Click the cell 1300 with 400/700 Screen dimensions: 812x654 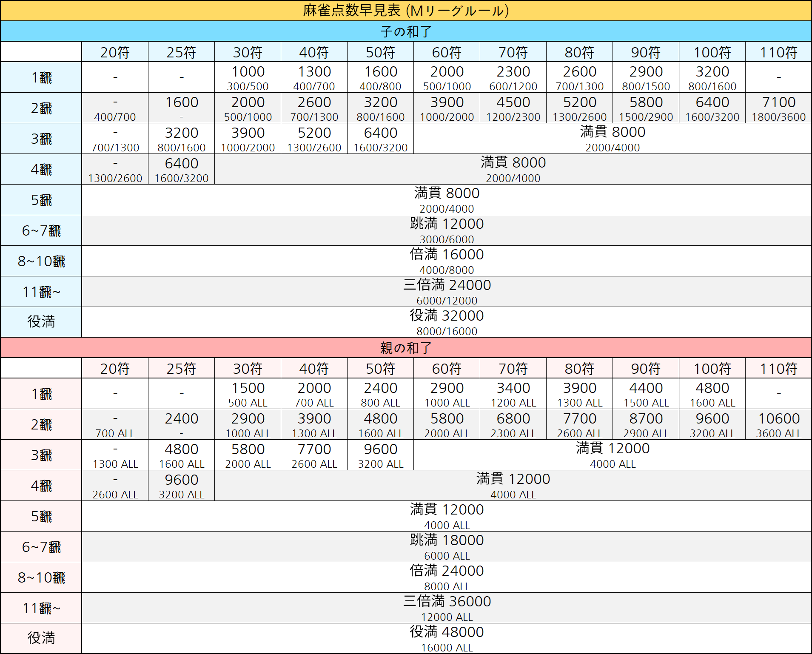click(314, 77)
